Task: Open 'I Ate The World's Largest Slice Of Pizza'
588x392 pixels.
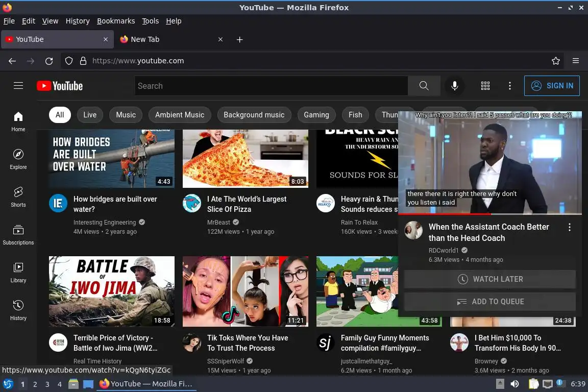Action: (x=247, y=204)
